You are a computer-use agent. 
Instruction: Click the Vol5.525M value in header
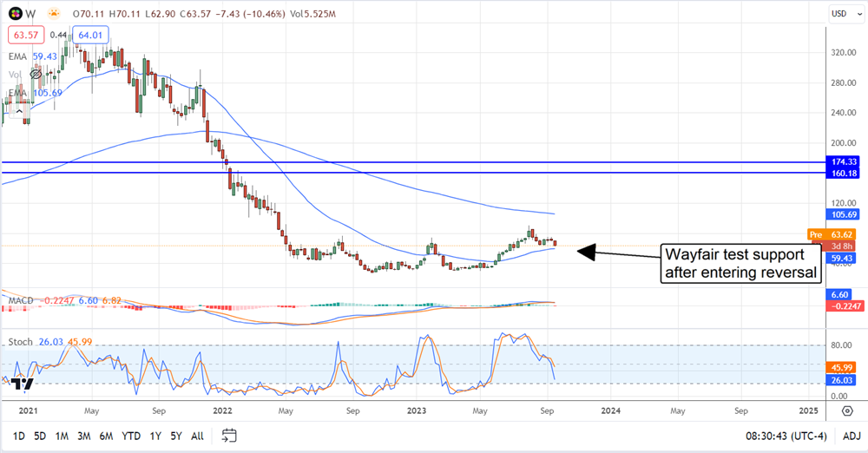click(x=312, y=14)
